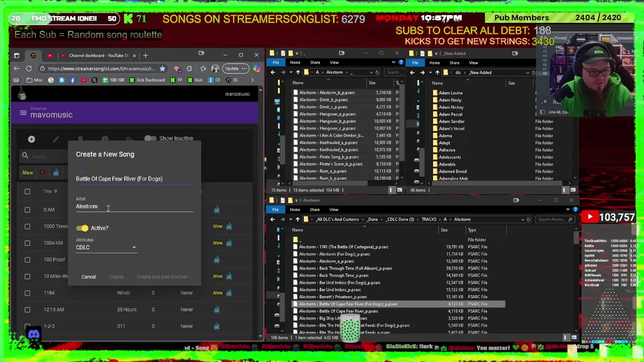Check the box for 0 AM row
The height and width of the screenshot is (362, 644).
coord(28,210)
